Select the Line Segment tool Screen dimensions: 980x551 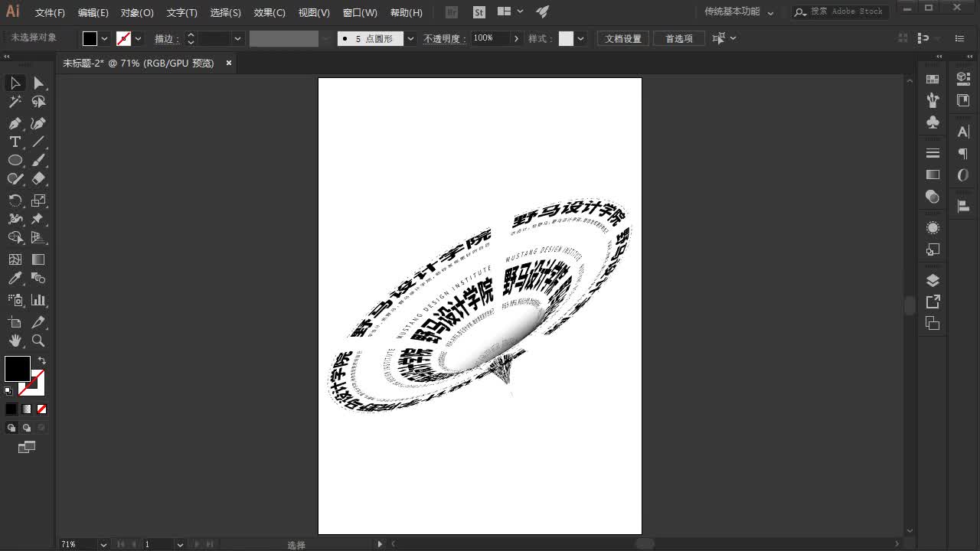(x=38, y=142)
